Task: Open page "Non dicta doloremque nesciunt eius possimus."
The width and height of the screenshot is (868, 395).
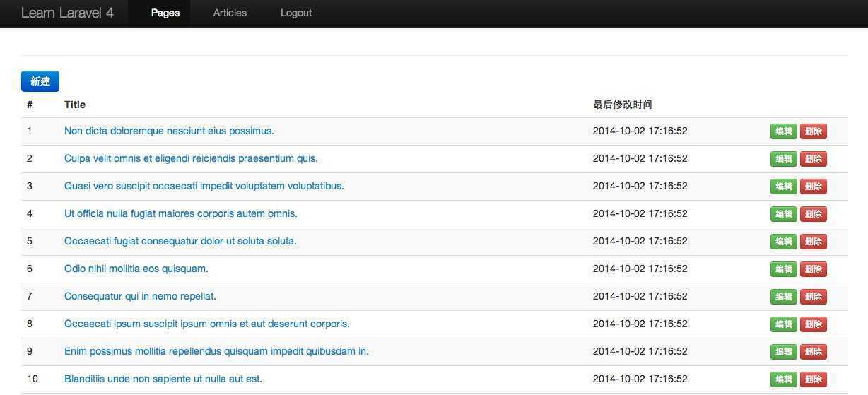Action: point(169,131)
